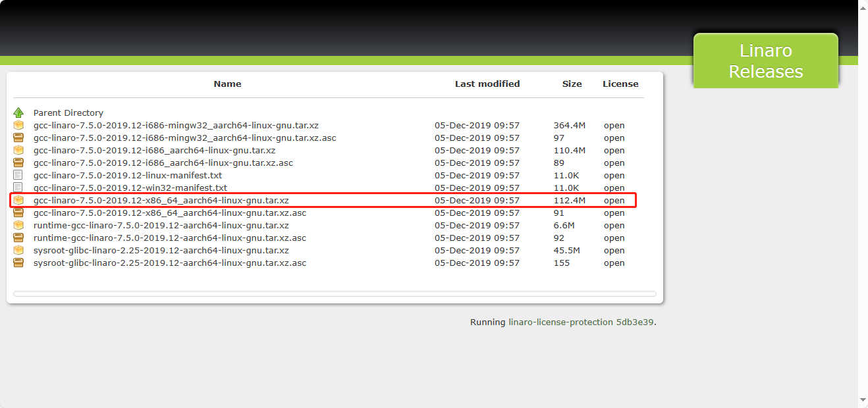
Task: Click the package icon for runtime-gcc-linaro tar.xz
Action: coord(18,225)
